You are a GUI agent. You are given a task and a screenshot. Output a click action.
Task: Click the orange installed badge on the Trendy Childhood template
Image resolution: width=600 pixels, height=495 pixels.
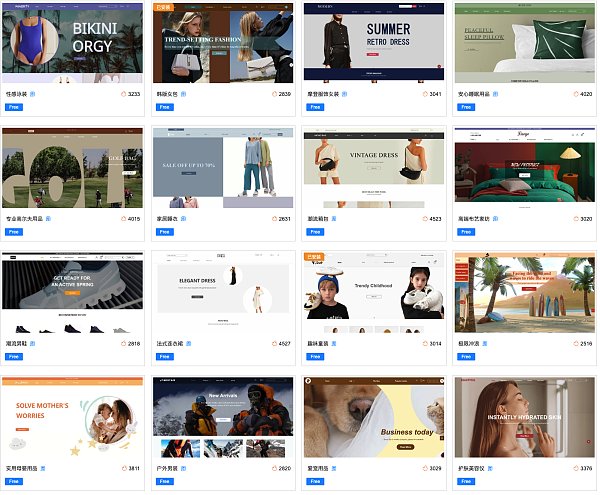pos(314,257)
